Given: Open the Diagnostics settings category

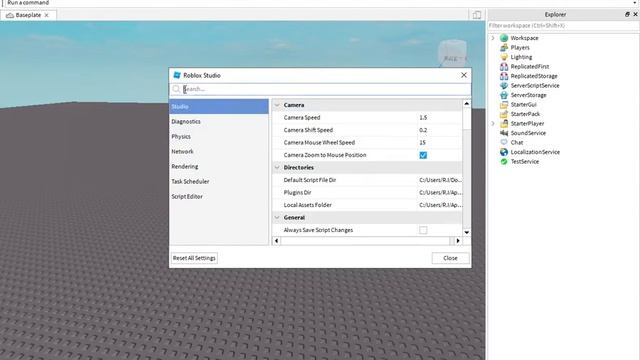Looking at the screenshot, I should (x=219, y=122).
